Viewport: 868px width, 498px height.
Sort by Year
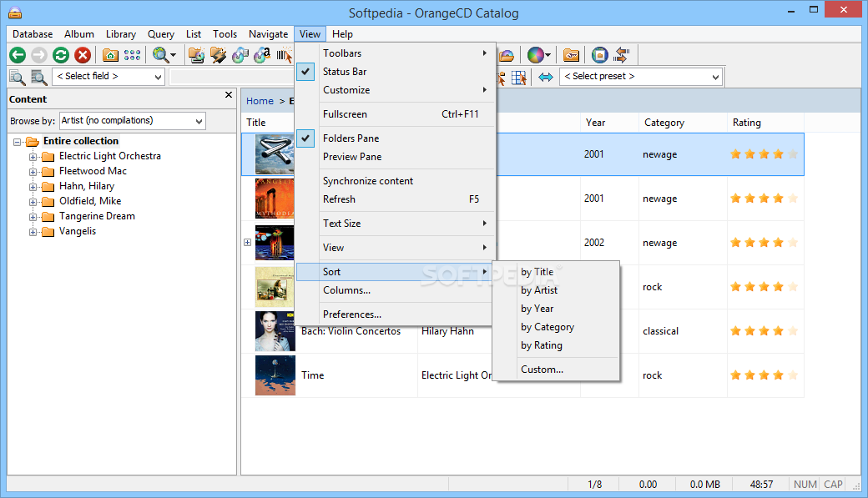coord(556,308)
